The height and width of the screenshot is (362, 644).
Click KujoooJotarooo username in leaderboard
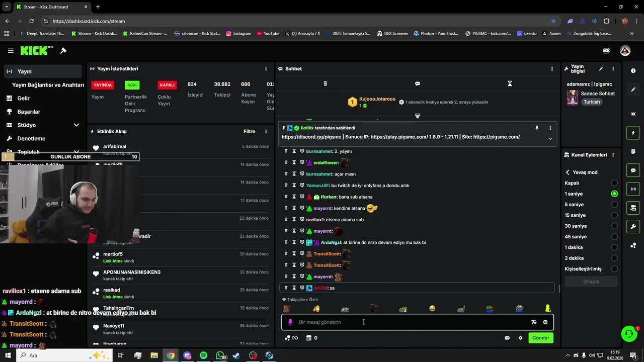point(377,100)
